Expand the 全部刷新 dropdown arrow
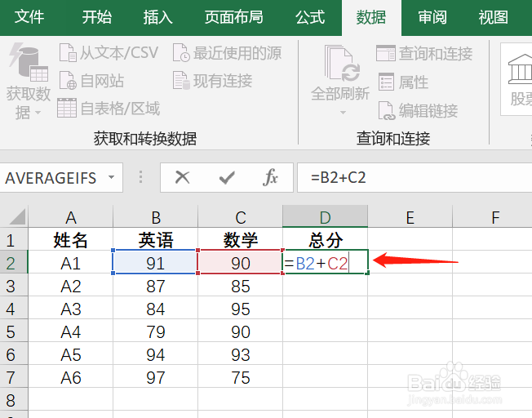Screen dimensions: 532x418 (x=343, y=113)
